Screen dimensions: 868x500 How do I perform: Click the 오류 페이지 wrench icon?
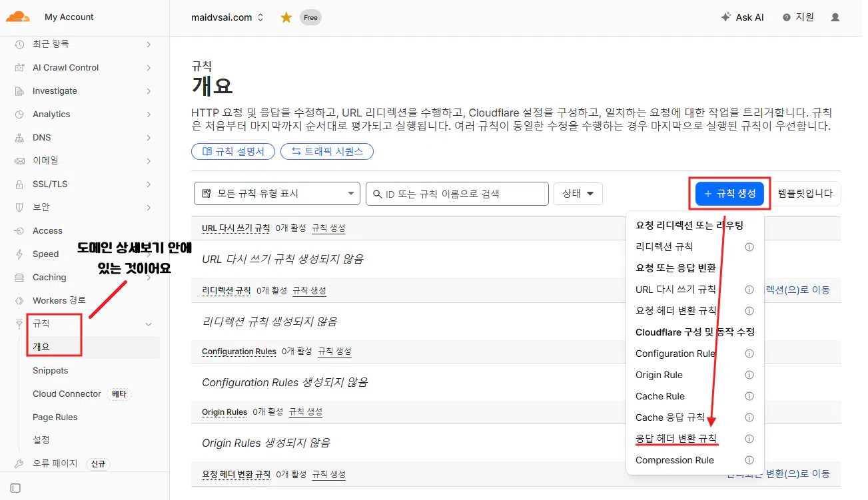pos(19,463)
